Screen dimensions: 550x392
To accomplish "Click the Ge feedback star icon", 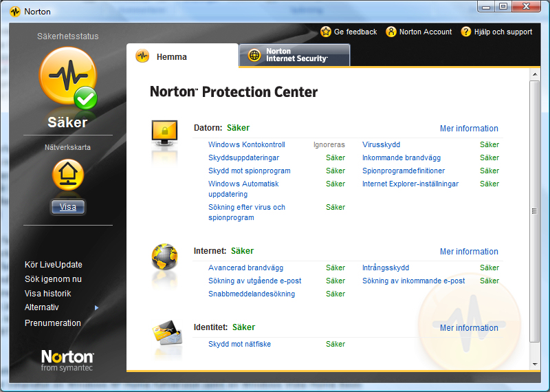I will 325,32.
